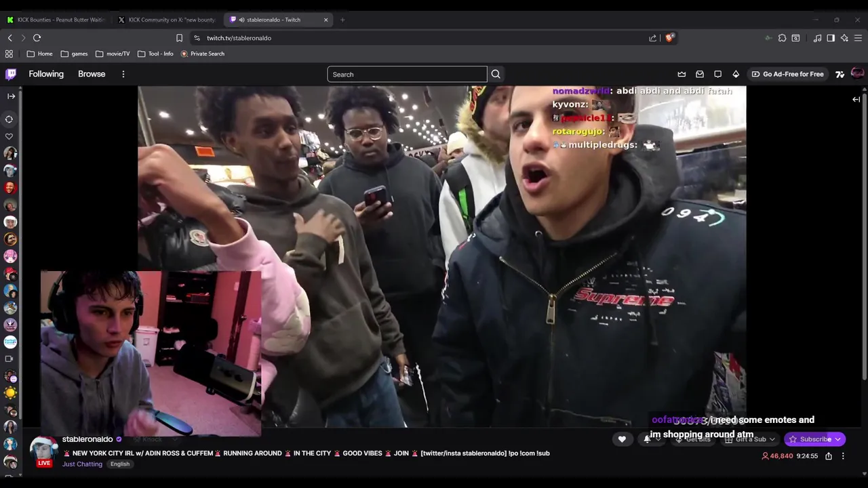868x488 pixels.
Task: Click the stream title text
Action: (x=306, y=453)
